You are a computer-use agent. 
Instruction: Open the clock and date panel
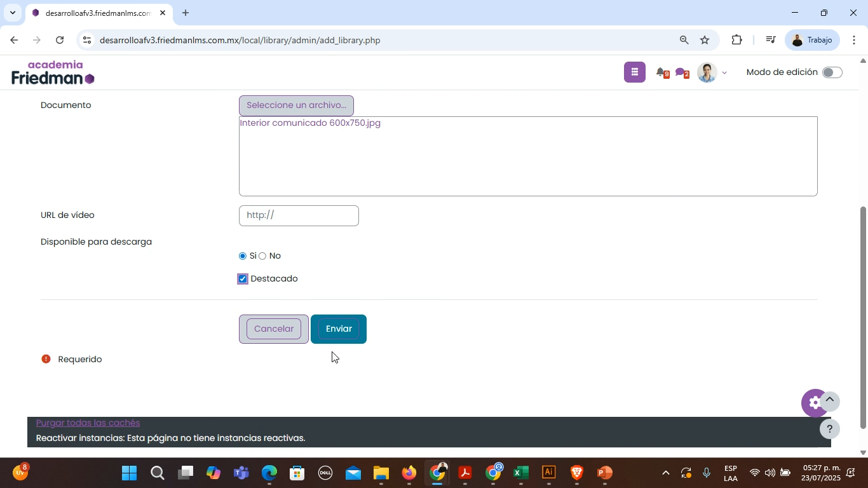(x=821, y=473)
